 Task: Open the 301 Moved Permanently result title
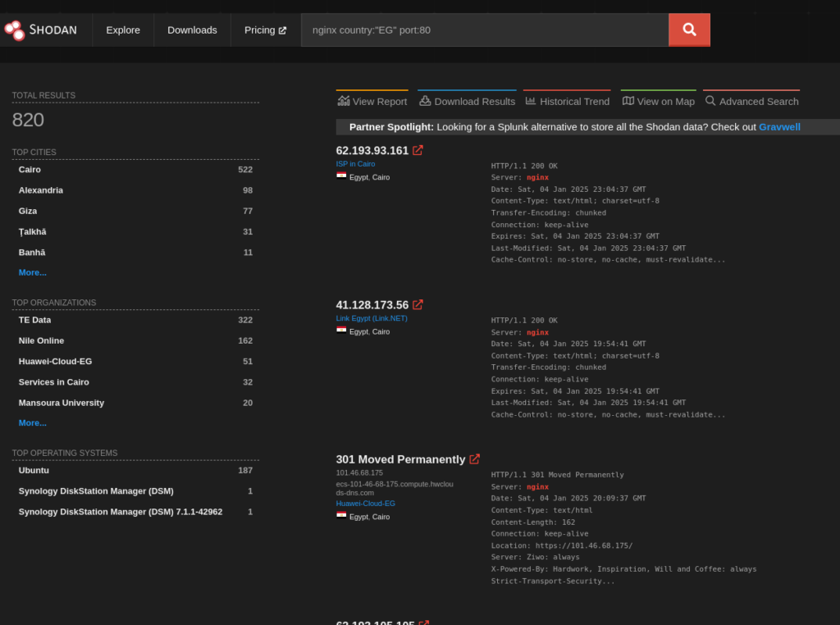pos(400,459)
